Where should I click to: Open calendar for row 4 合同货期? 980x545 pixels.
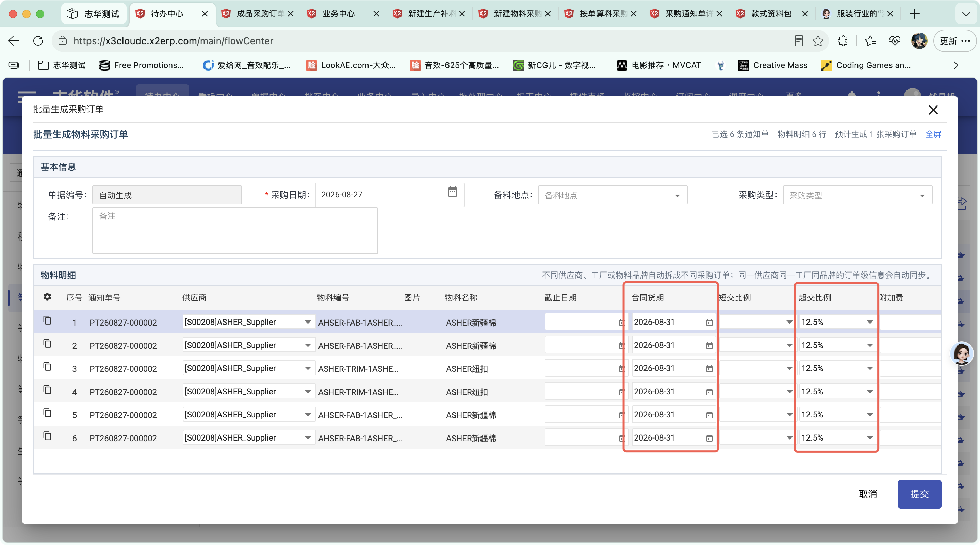tap(709, 392)
